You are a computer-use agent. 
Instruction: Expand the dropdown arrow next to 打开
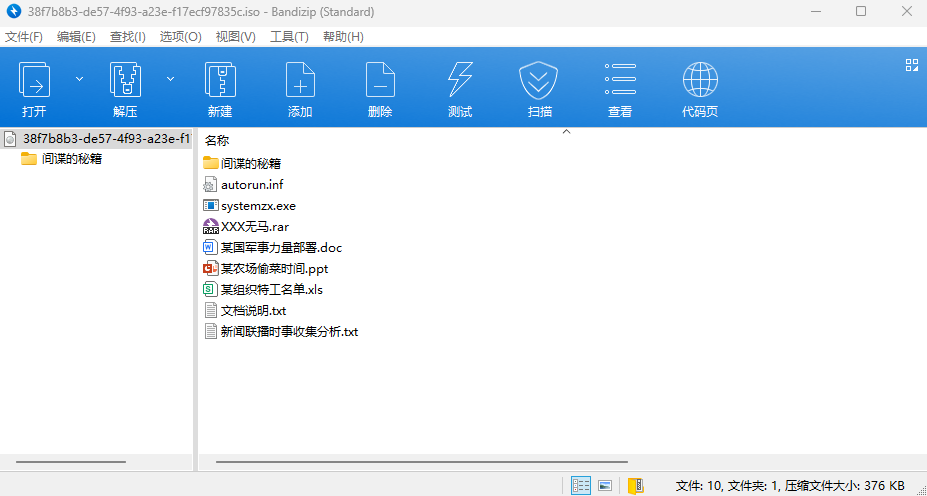pos(80,79)
